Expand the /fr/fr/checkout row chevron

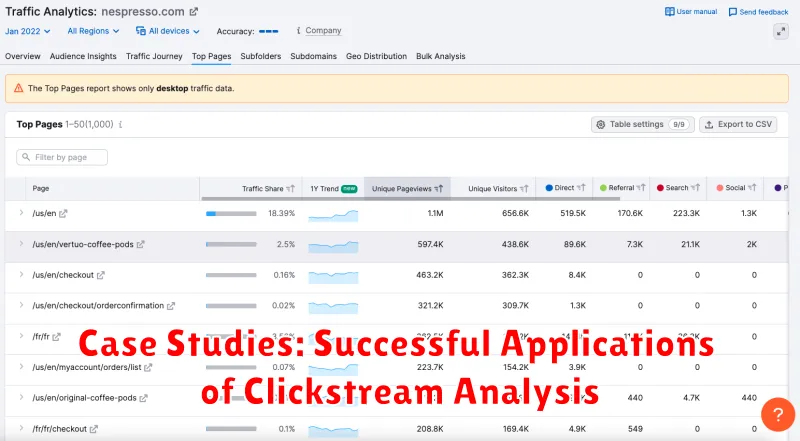point(21,428)
